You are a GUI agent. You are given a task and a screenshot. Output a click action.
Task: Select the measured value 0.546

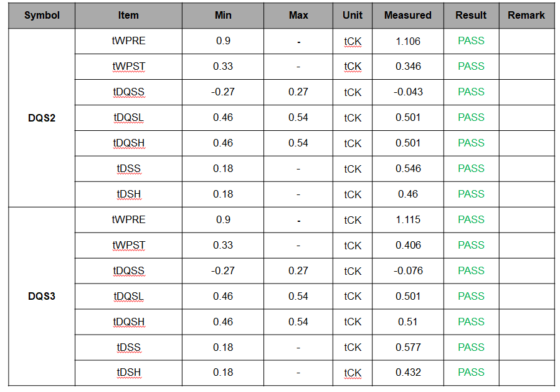pyautogui.click(x=408, y=169)
